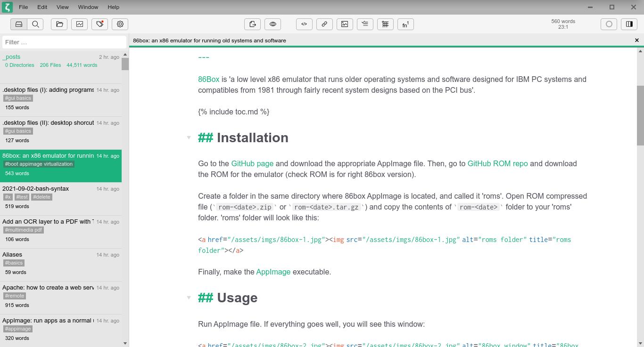
Task: Export the current document icon
Action: [x=253, y=24]
